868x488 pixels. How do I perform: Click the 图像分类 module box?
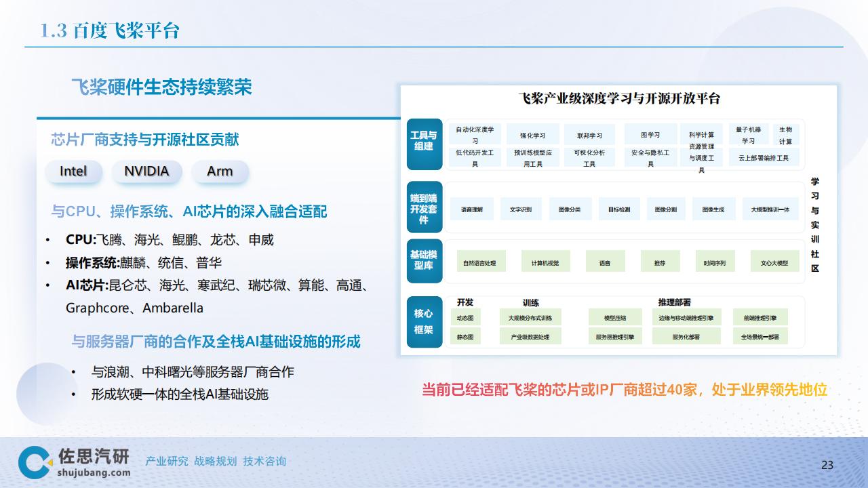coord(570,209)
